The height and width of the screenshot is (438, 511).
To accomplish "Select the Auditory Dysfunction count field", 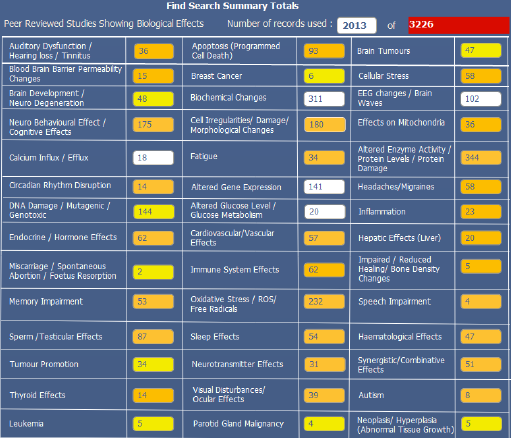I will (x=154, y=51).
